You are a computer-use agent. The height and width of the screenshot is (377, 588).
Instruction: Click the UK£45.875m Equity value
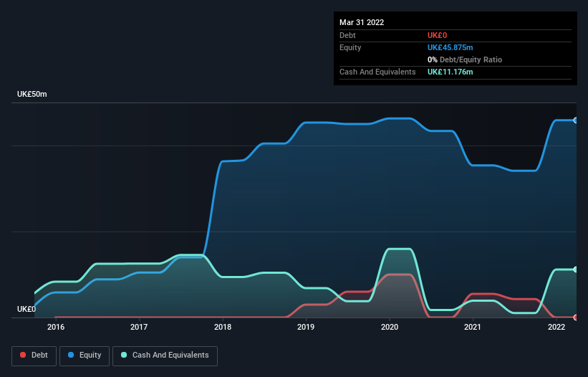point(450,47)
